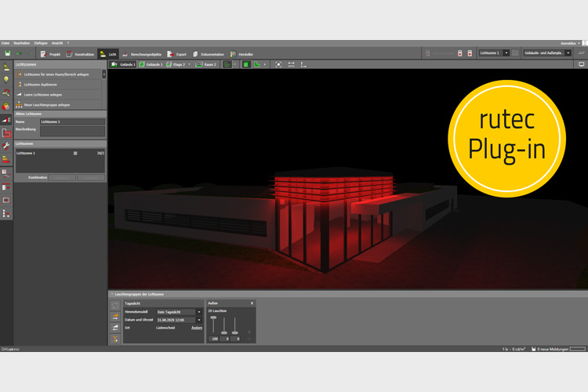Select the luminaire tool in the left sidebar
588x392 pixels.
(x=6, y=67)
